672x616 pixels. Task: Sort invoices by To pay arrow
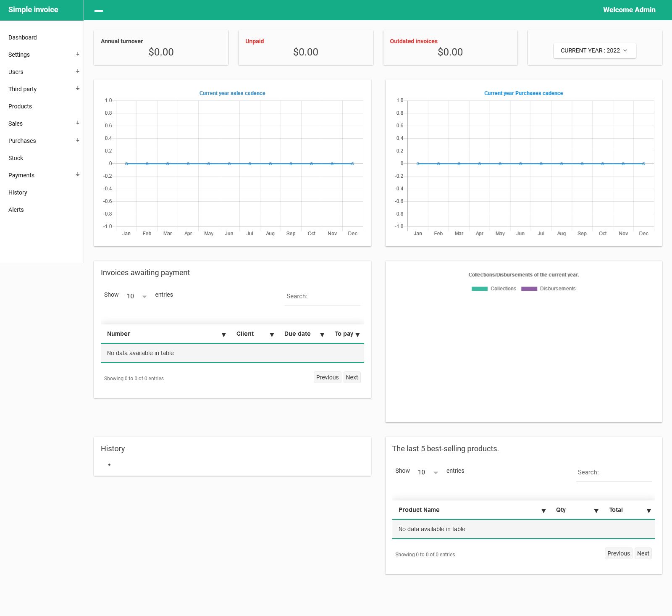357,335
